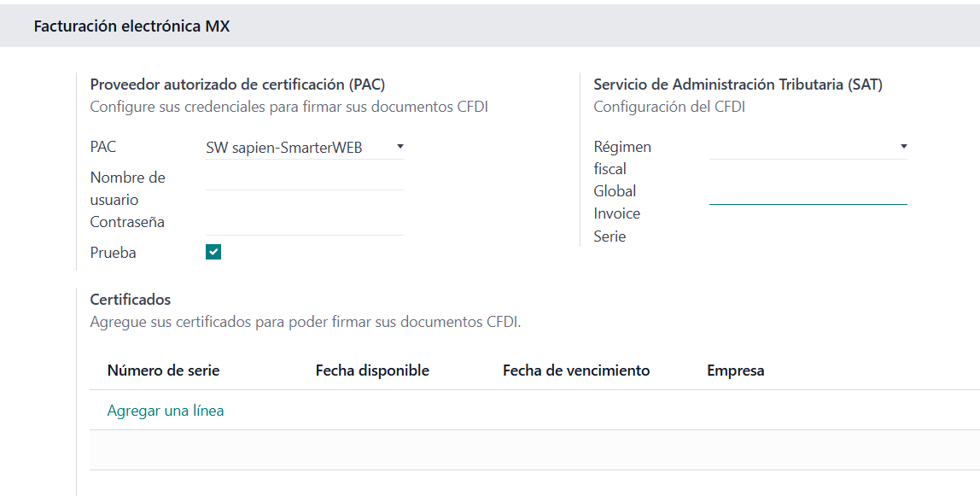980x496 pixels.
Task: Click the Agregar una línea link
Action: tap(166, 411)
